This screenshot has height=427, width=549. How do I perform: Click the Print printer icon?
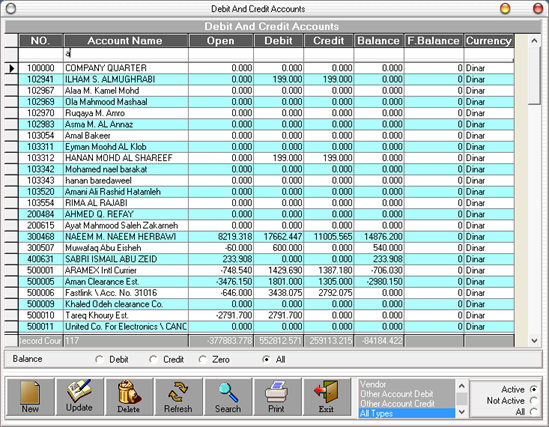[x=277, y=397]
